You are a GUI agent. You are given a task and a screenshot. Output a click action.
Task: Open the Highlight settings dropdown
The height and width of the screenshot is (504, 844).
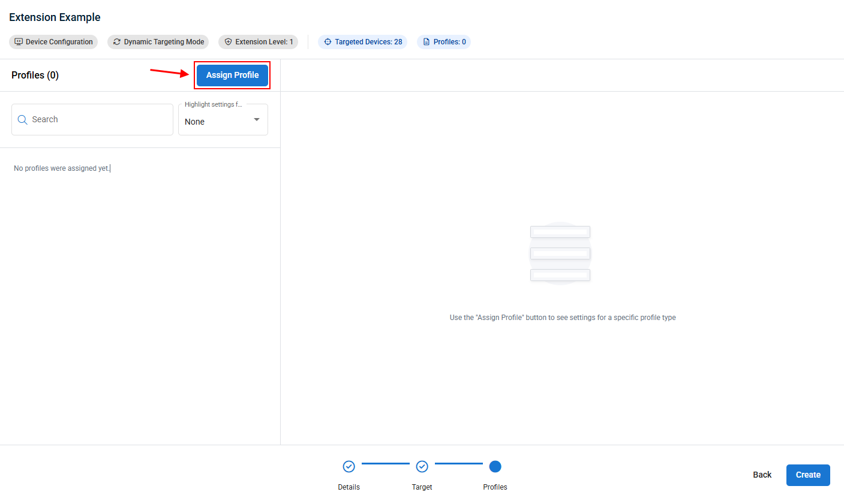[223, 119]
